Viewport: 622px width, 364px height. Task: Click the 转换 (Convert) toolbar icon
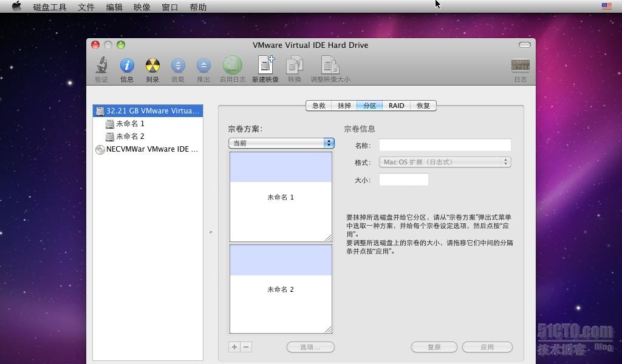[x=295, y=65]
